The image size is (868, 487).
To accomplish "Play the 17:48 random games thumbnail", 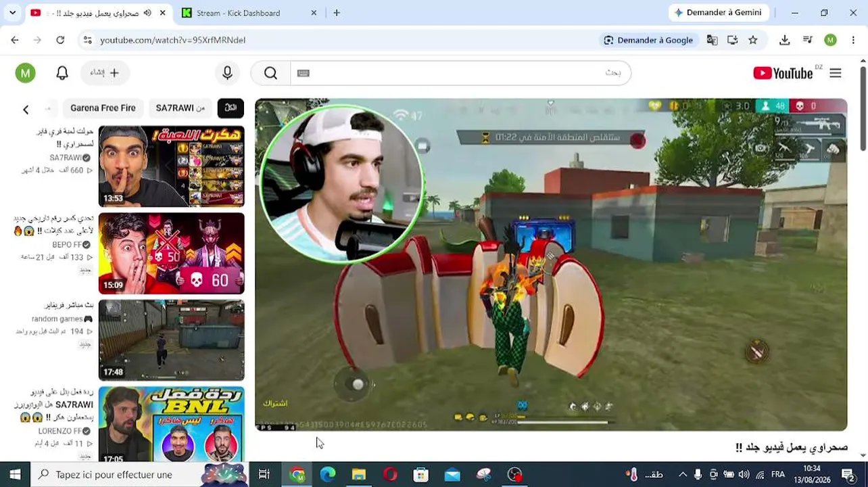I will tap(171, 340).
